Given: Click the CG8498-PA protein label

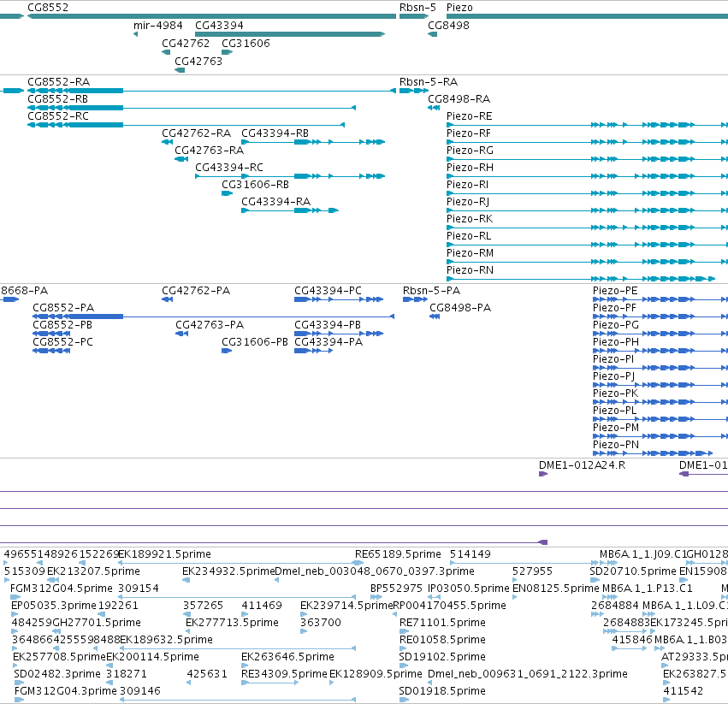Looking at the screenshot, I should 460,308.
